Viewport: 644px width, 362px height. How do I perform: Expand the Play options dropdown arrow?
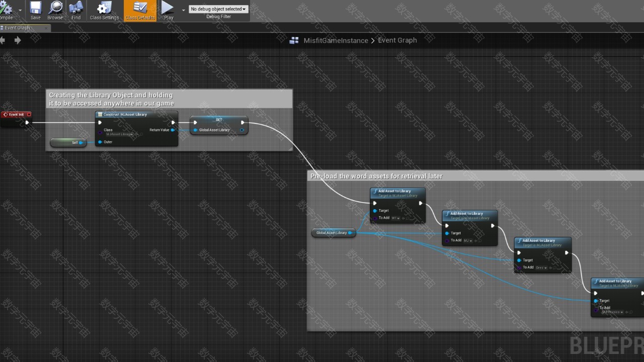click(184, 10)
